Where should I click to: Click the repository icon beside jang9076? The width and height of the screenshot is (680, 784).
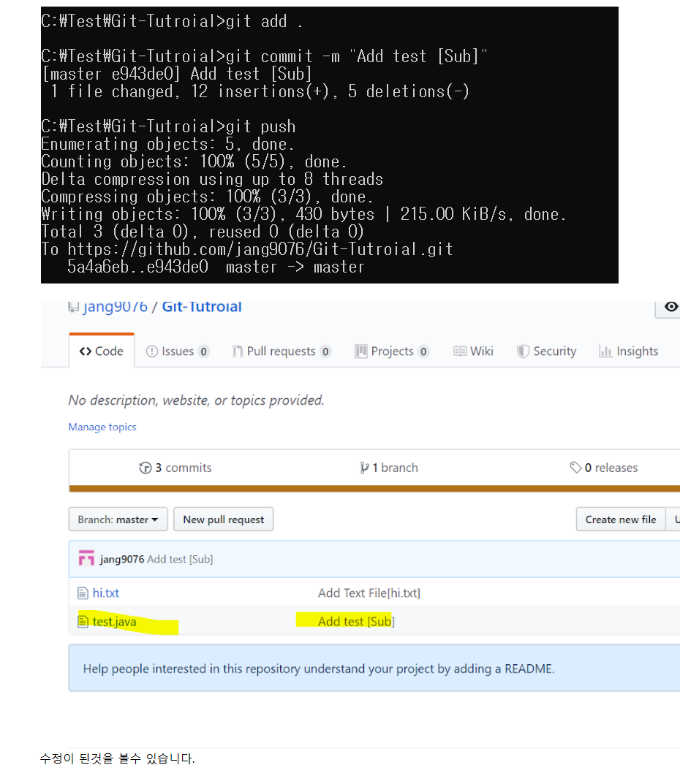pos(74,306)
